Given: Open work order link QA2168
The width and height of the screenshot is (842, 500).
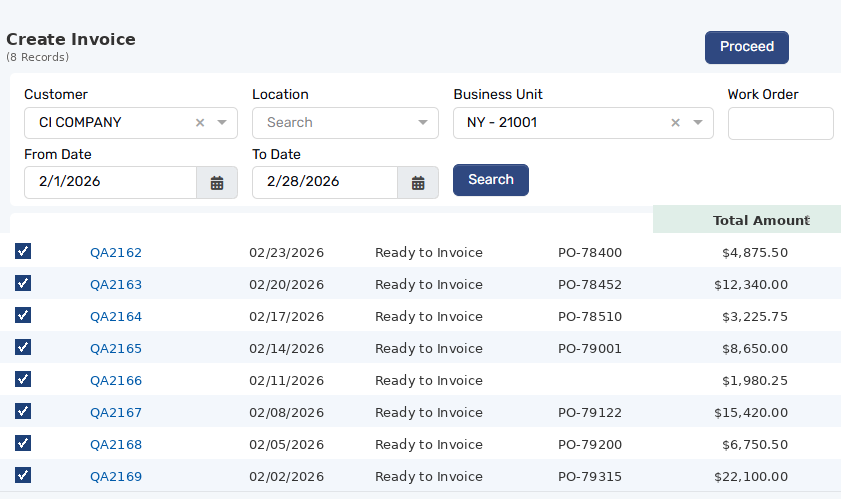Looking at the screenshot, I should coord(116,445).
